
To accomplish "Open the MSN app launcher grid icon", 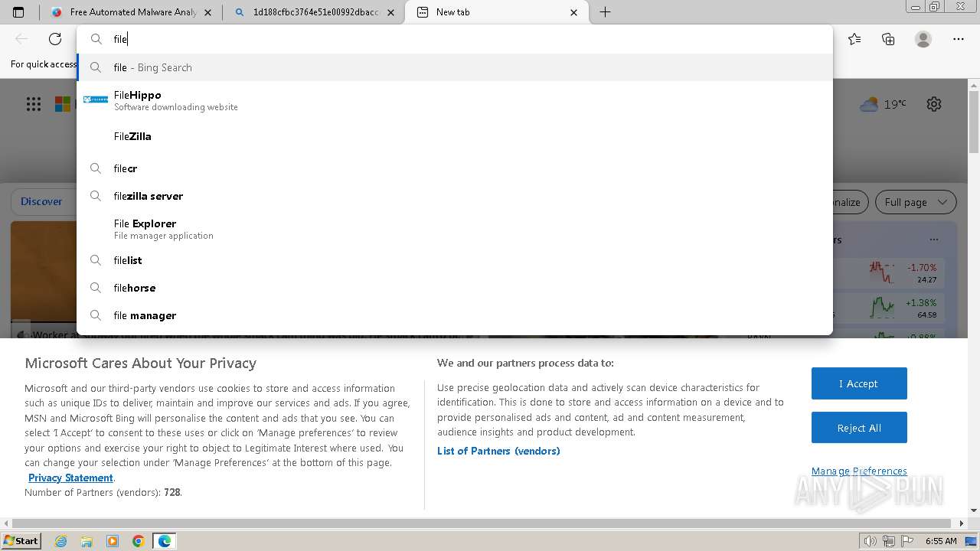I will point(34,104).
